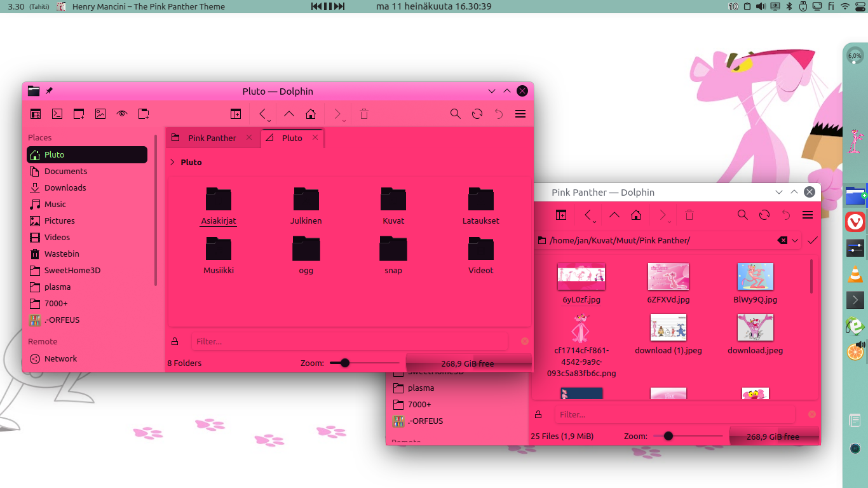Toggle hidden files eye icon in Pluto window
Viewport: 868px width, 488px height.
(122, 114)
